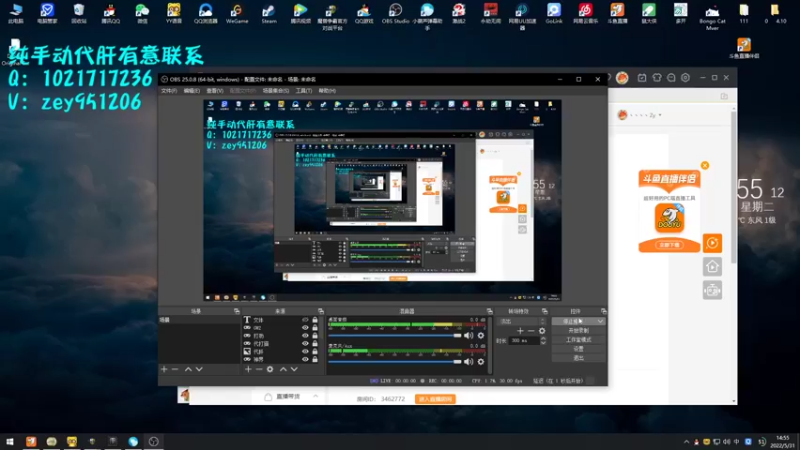
Task: Click the 退出 exit button in Controls
Action: tap(578, 358)
